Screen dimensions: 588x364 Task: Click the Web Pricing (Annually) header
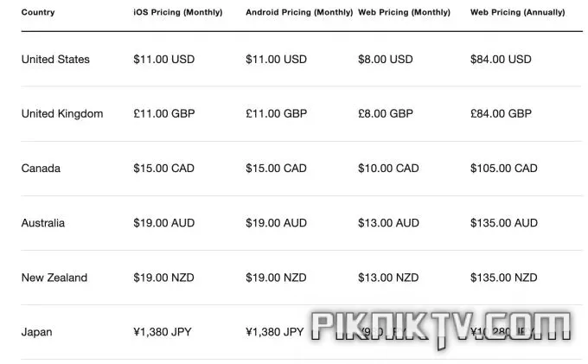(x=517, y=12)
